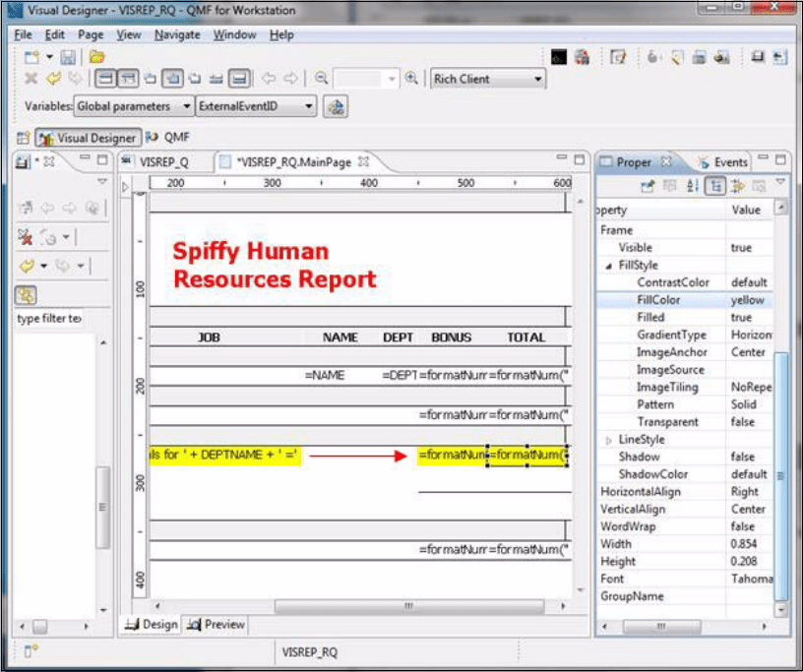Click the edit note icon in top toolbar
Image resolution: width=803 pixels, height=672 pixels.
618,57
